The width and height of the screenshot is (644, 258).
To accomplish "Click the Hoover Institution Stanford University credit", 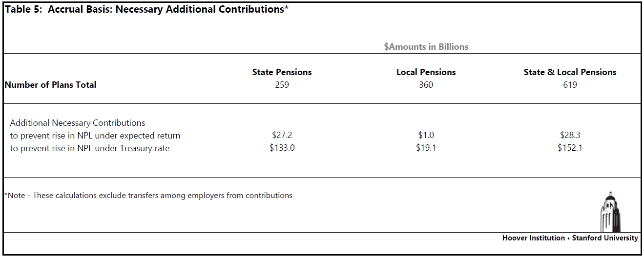I will point(570,238).
